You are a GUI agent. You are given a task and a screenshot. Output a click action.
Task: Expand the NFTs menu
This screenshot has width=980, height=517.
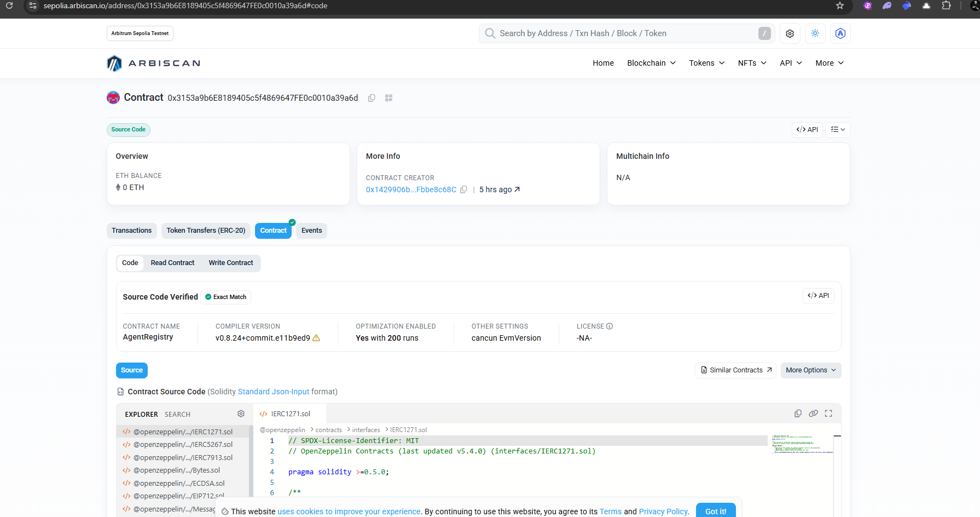click(x=752, y=63)
